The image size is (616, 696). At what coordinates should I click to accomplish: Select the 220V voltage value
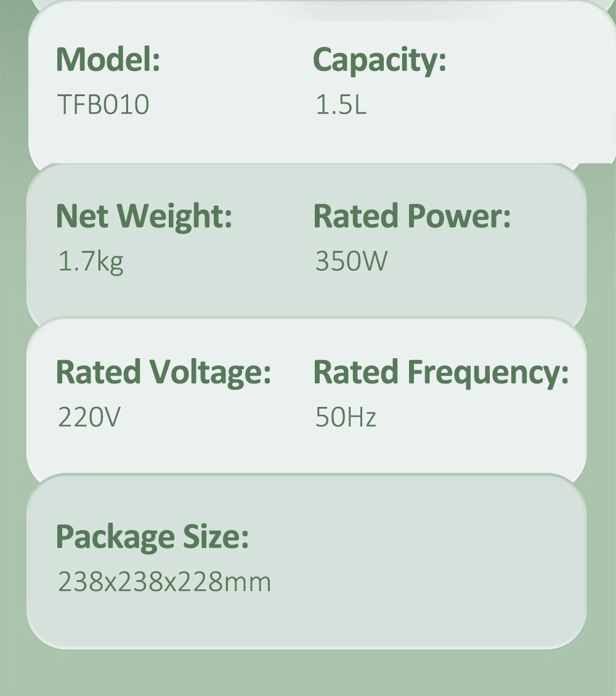click(x=89, y=417)
